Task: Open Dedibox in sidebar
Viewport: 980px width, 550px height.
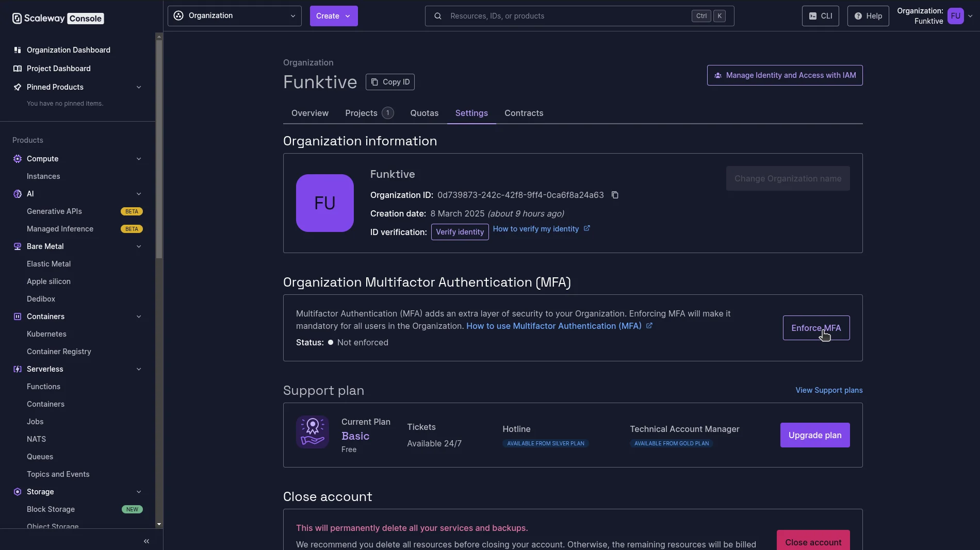Action: tap(41, 299)
